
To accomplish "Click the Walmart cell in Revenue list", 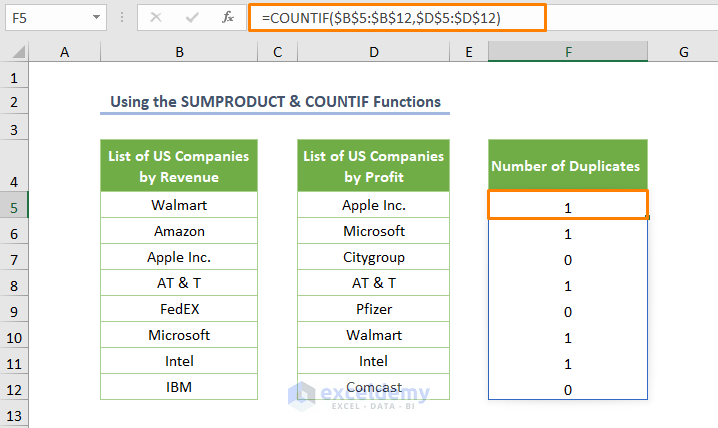I will click(179, 205).
